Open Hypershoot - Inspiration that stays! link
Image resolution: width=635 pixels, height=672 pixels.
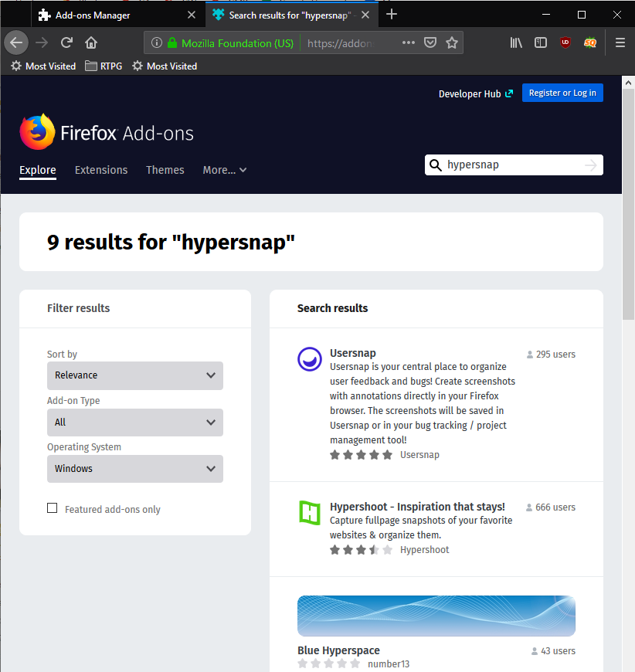[417, 507]
